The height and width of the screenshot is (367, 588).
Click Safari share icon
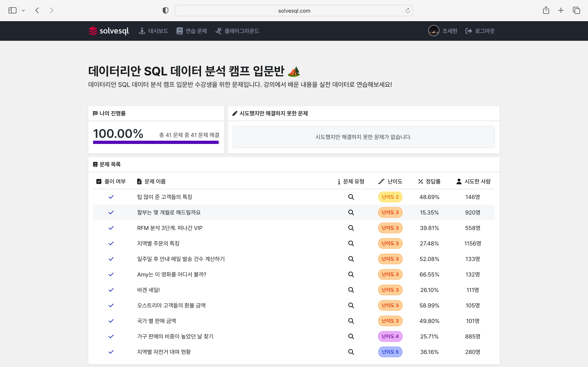point(546,10)
